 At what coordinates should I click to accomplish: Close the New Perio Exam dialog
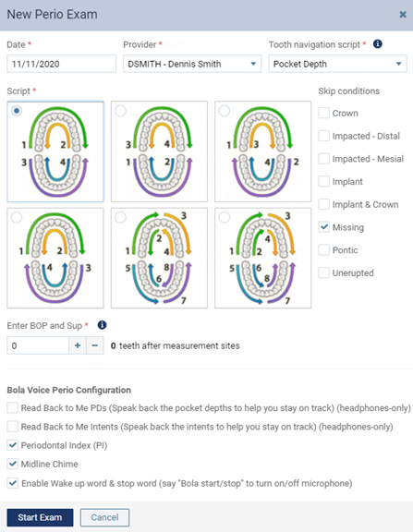point(403,14)
